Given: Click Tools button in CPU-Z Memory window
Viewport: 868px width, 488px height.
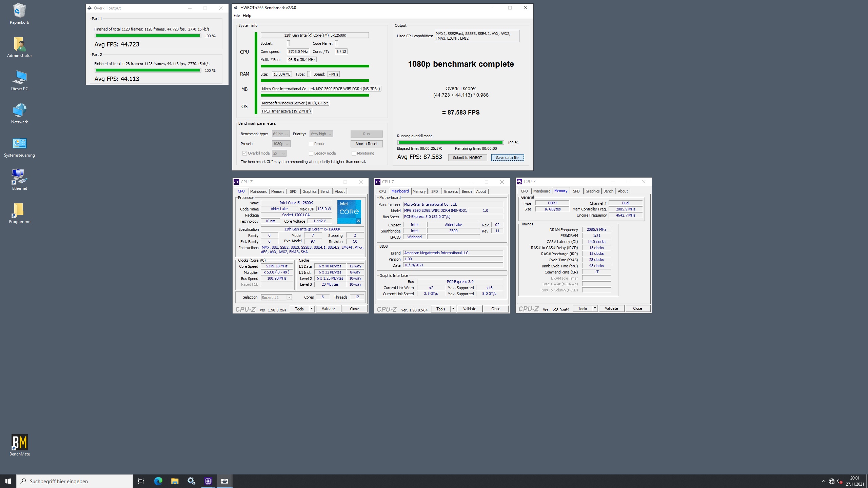Looking at the screenshot, I should pos(583,308).
